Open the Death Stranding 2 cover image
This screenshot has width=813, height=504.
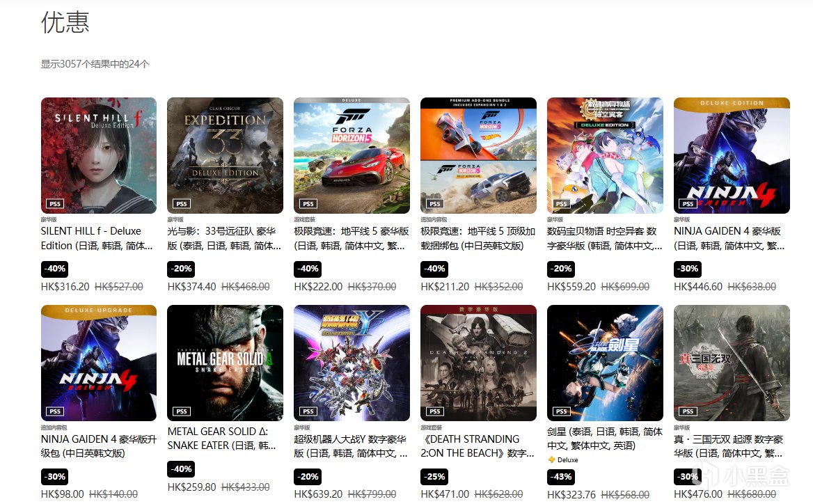point(478,363)
